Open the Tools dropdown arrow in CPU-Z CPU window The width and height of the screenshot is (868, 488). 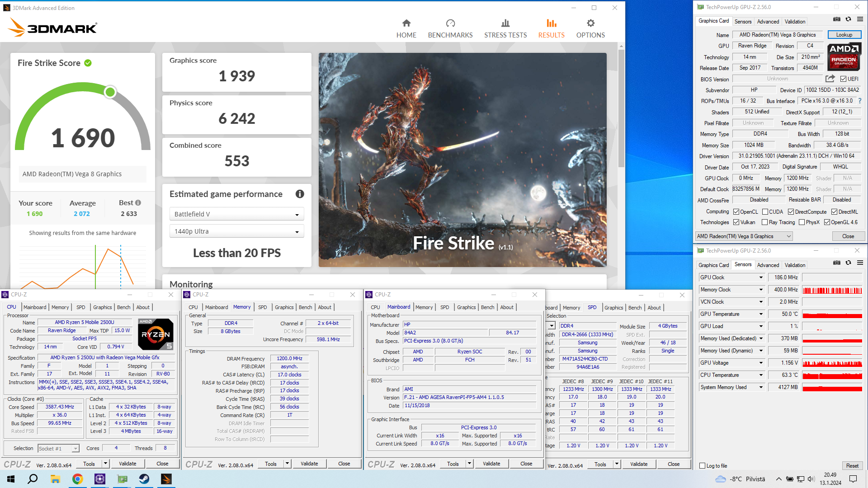[105, 464]
